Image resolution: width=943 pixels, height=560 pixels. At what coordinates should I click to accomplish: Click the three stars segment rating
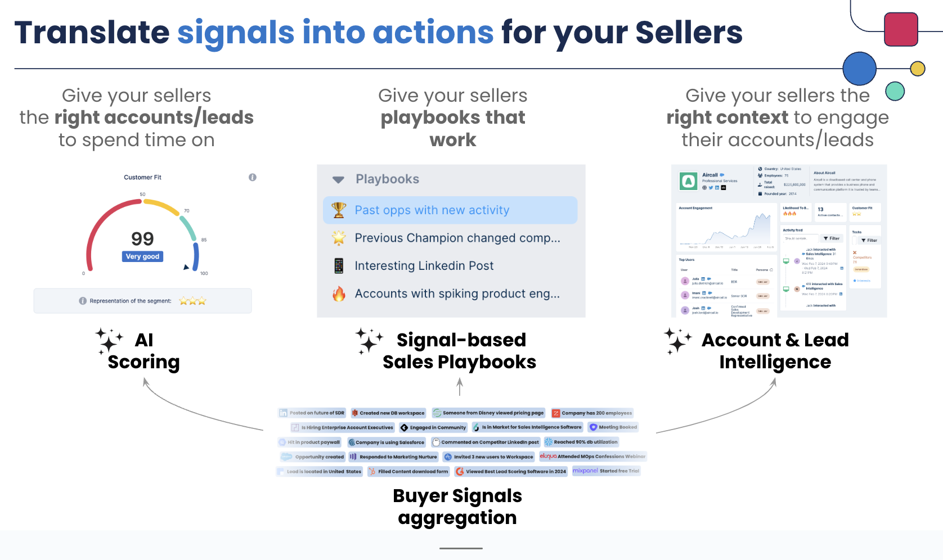192,301
